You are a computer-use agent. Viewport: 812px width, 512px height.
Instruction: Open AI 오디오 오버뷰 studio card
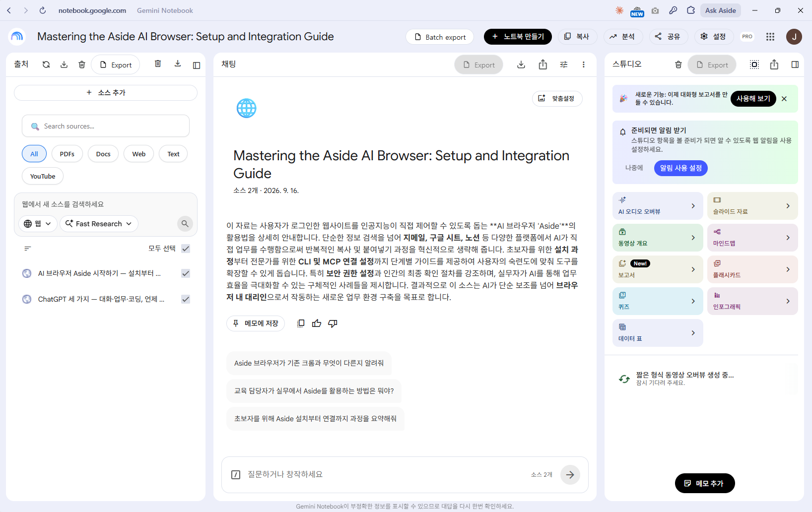click(658, 206)
